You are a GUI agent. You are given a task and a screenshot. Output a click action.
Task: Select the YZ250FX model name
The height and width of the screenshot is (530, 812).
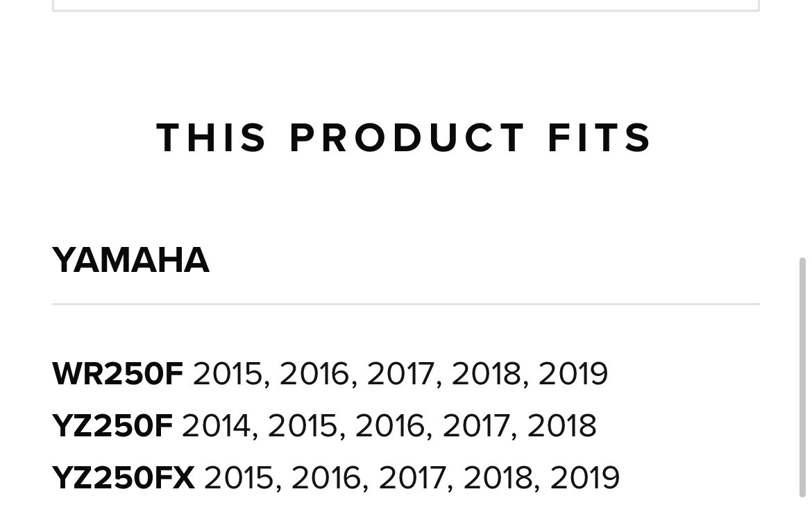pyautogui.click(x=124, y=478)
